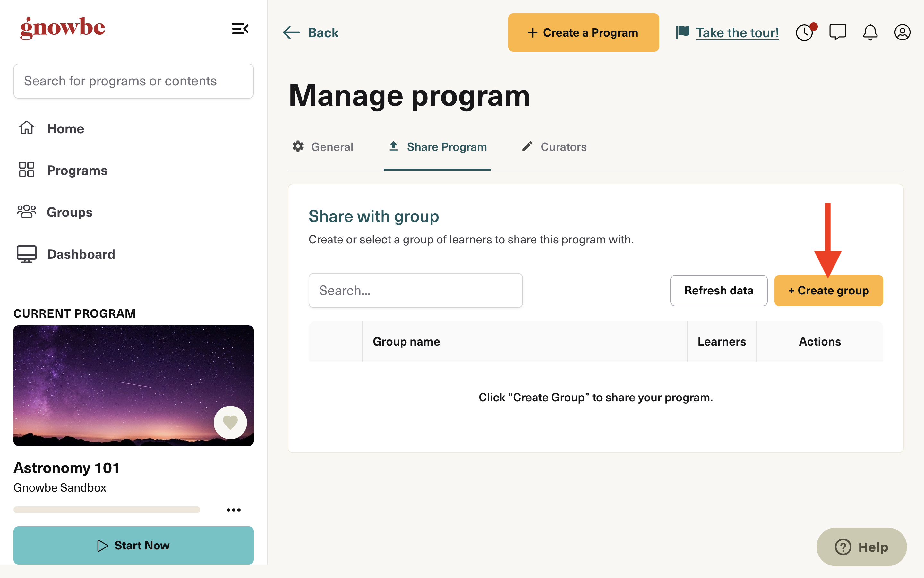Open Dashboard in the sidebar
This screenshot has width=924, height=578.
point(66,254)
